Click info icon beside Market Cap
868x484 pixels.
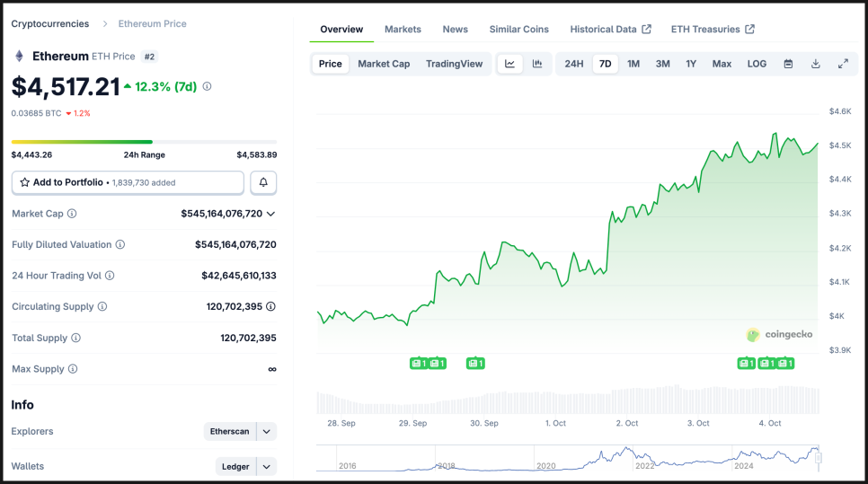click(x=72, y=214)
